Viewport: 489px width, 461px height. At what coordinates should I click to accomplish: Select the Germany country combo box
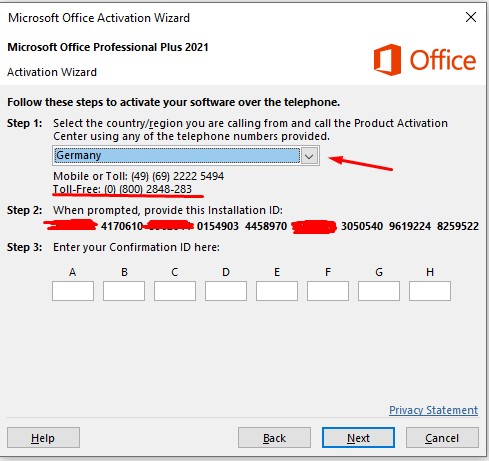186,156
